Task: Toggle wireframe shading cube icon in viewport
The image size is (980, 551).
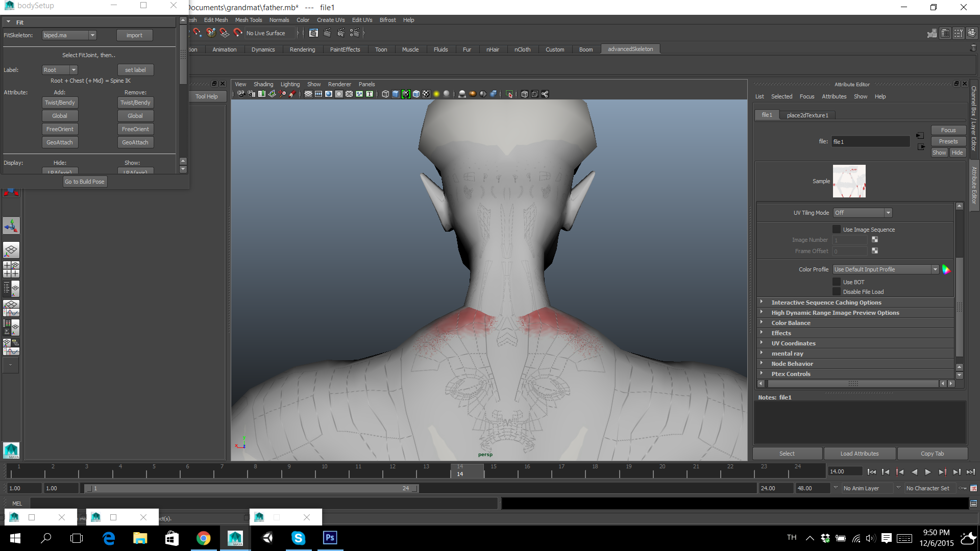Action: [385, 94]
